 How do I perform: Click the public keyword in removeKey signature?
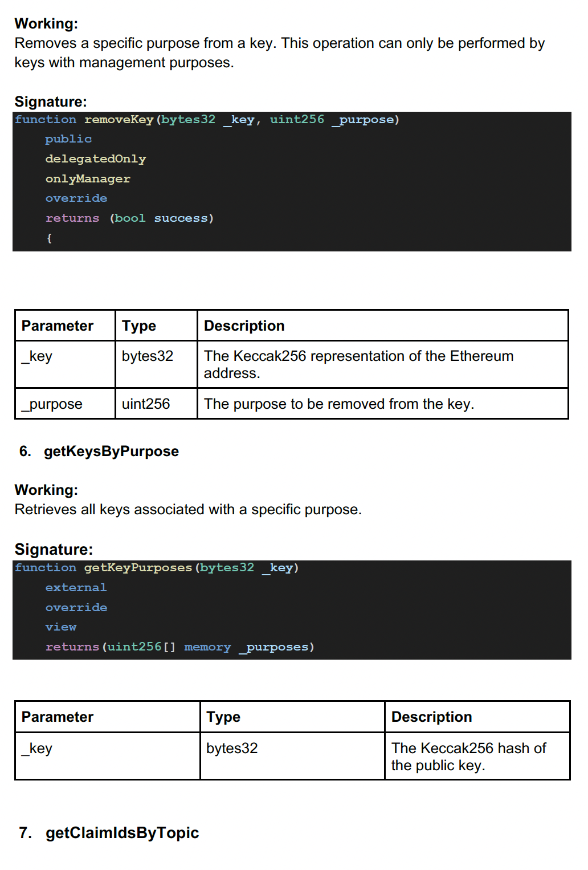(68, 139)
